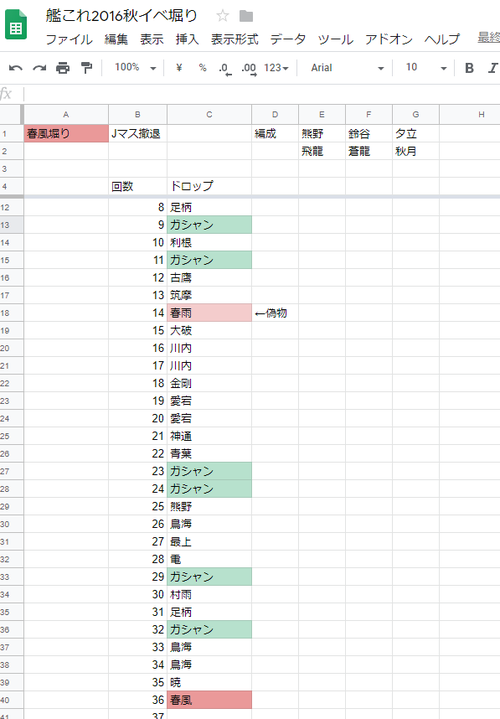Viewport: 500px width, 719px height.
Task: Open the move-to-folder icon
Action: 246,17
